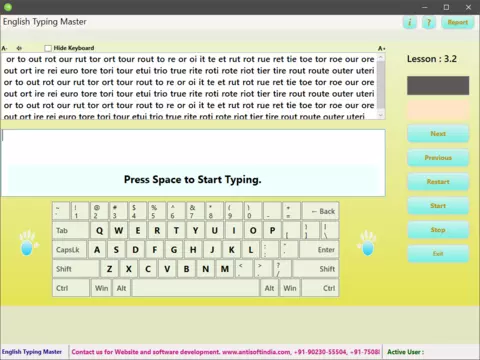This screenshot has width=480, height=360.
Task: Click the peach colored box under Lesson
Action: pos(438,110)
